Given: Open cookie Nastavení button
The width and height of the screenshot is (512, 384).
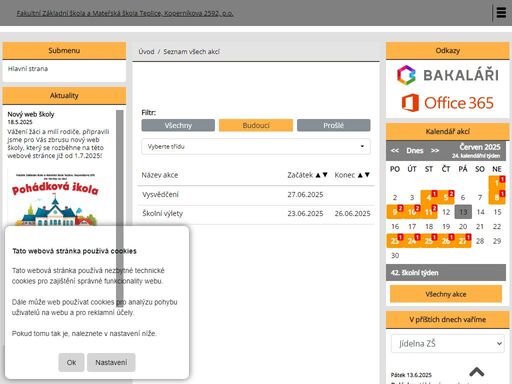Looking at the screenshot, I should (111, 362).
